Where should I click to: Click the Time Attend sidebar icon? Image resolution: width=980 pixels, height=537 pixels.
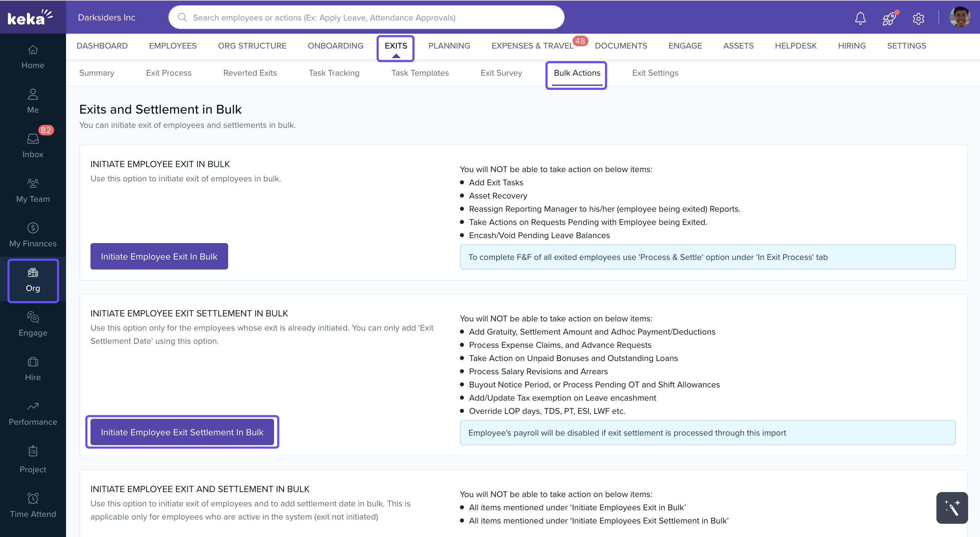(33, 505)
